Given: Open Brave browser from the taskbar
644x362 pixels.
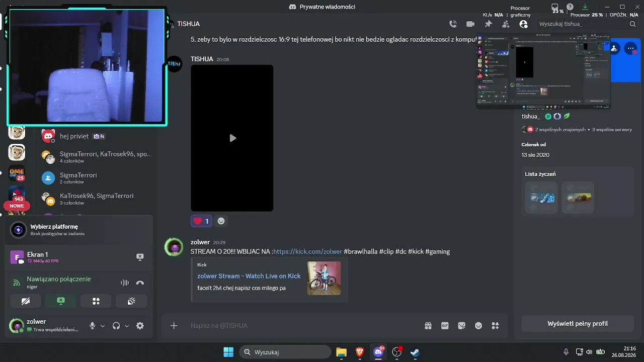Looking at the screenshot, I should pos(360,352).
